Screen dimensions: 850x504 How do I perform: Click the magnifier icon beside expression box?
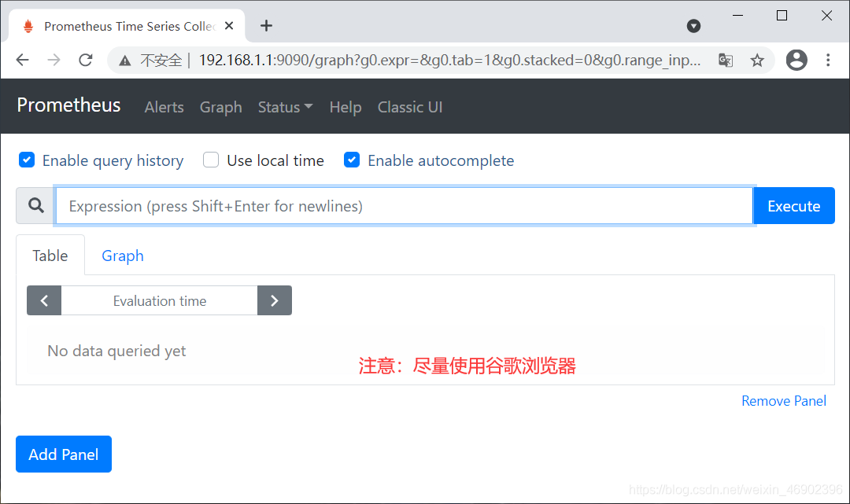point(35,206)
